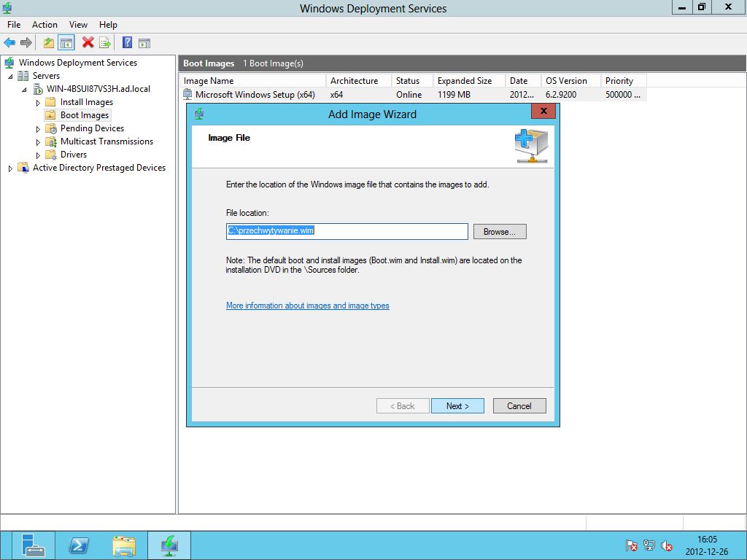Open the File menu

coord(14,25)
